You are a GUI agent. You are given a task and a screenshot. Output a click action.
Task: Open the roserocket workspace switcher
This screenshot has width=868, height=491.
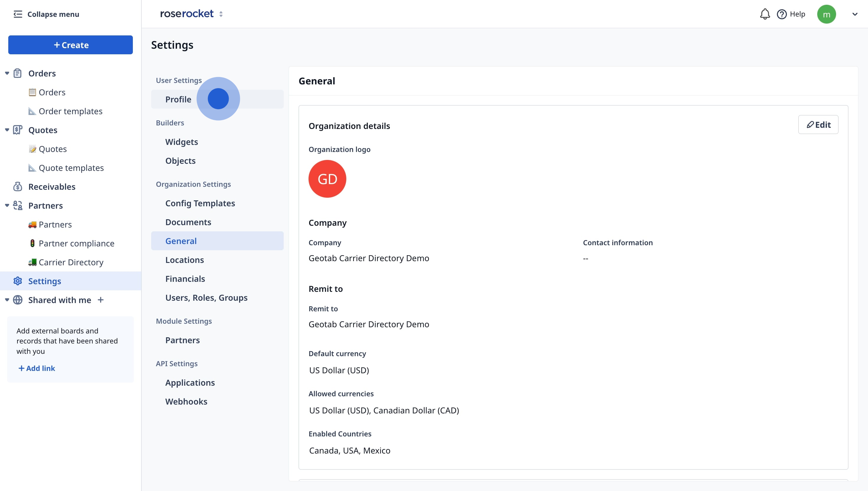click(221, 14)
